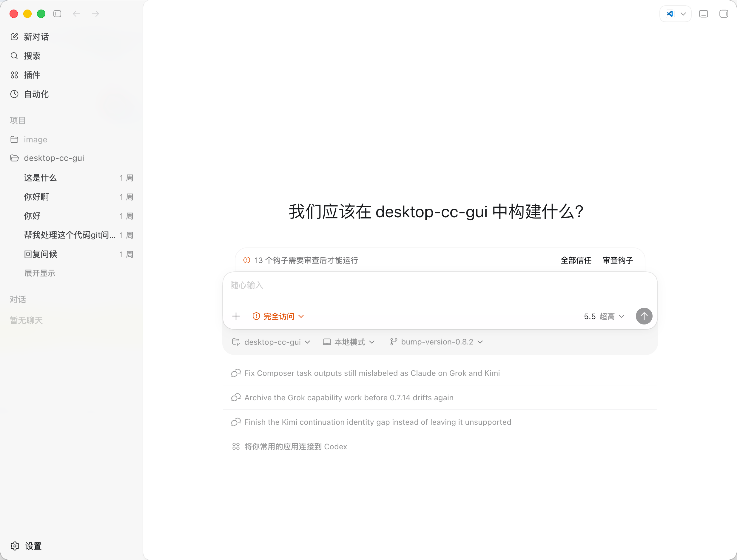Open the 本地模式 mode dropdown
Screen dimensions: 737x560
(x=349, y=342)
